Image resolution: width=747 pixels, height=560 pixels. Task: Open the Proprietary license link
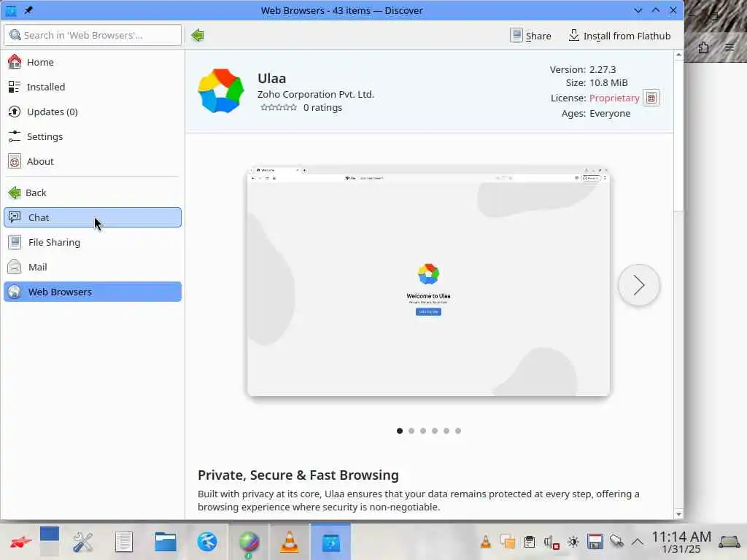(614, 98)
